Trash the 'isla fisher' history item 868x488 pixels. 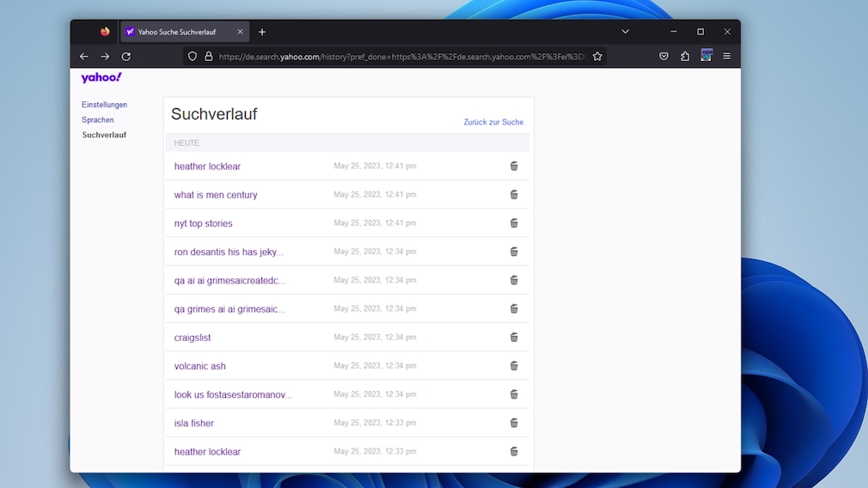tap(514, 423)
